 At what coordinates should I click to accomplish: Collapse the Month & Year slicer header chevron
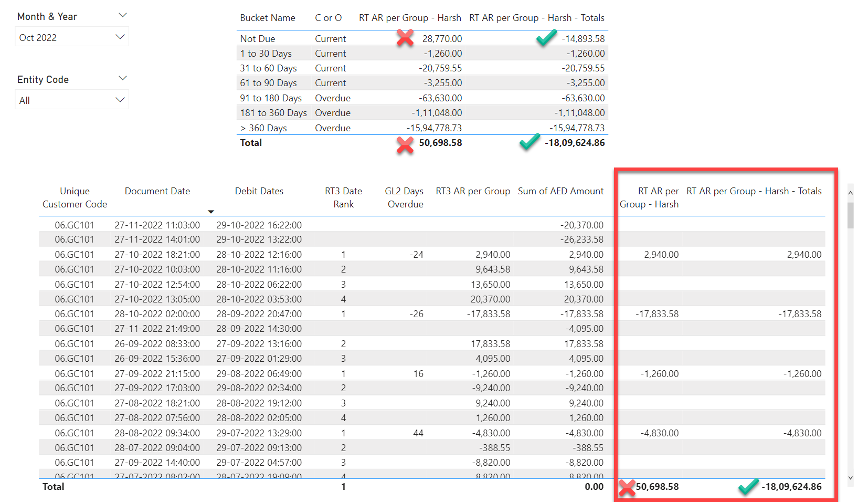click(x=123, y=16)
